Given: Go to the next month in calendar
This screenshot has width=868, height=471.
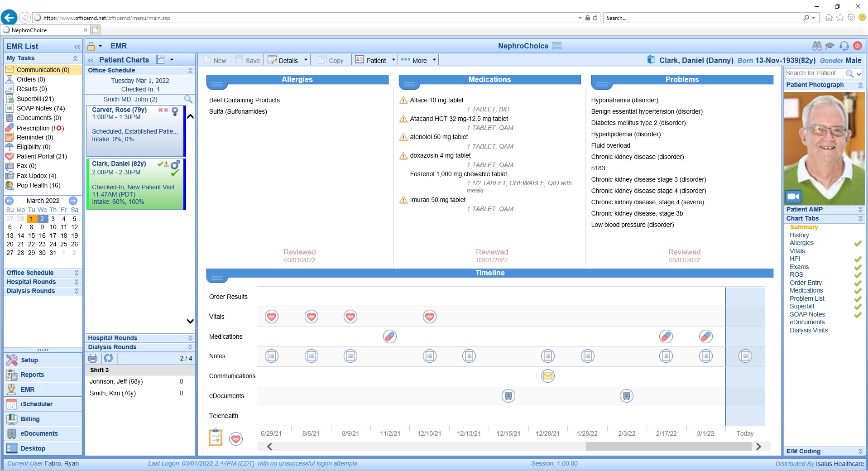Looking at the screenshot, I should tap(73, 201).
